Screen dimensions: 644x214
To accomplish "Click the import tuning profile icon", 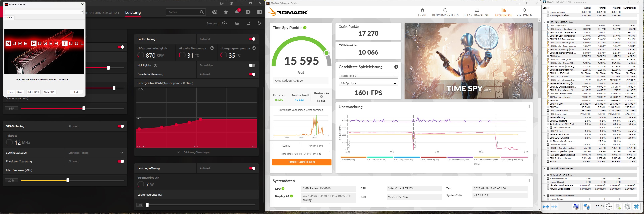I will 237,23.
